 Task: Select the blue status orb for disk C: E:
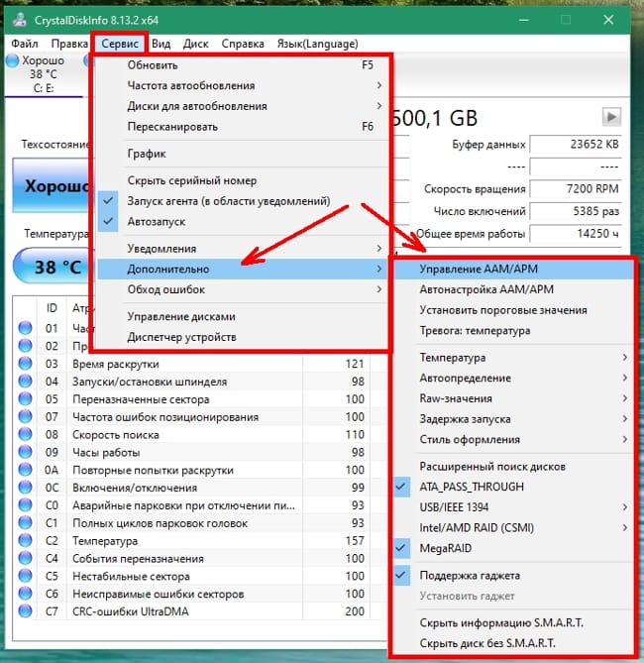[13, 60]
